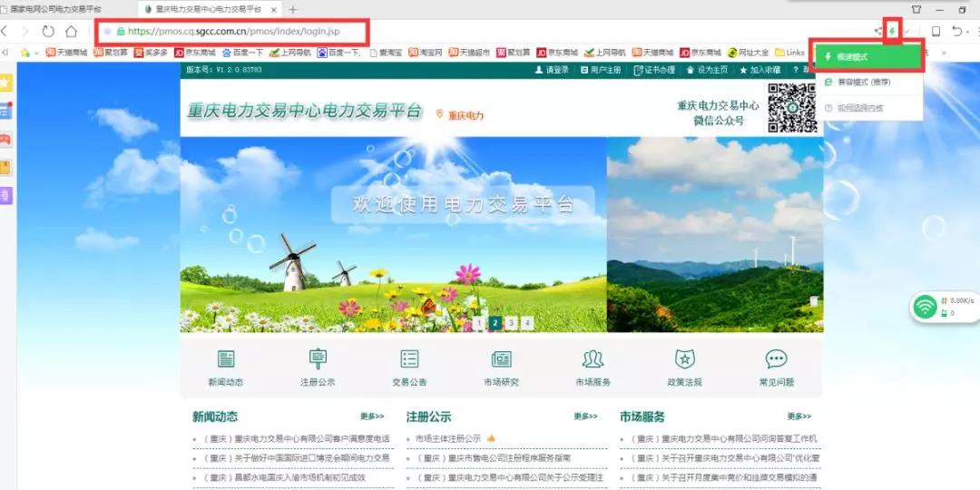Screen dimensions: 980x490
Task: Click the 新闻动态 news icon
Action: [x=225, y=359]
